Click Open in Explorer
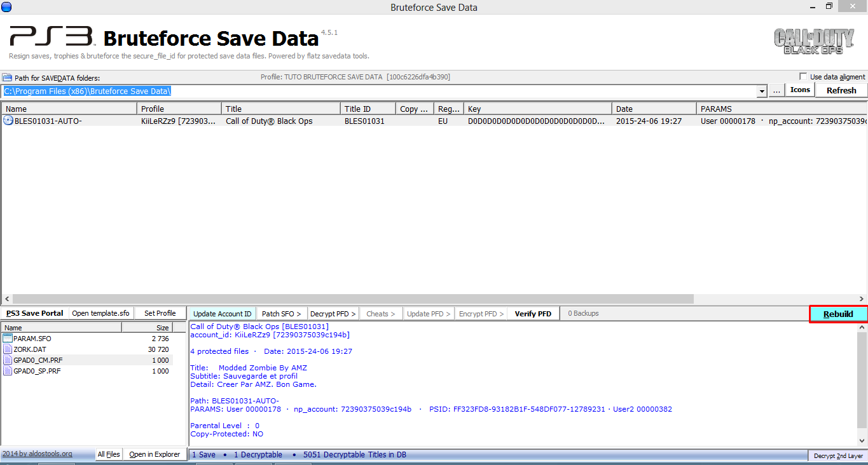Screen dimensions: 868x465 (155, 454)
